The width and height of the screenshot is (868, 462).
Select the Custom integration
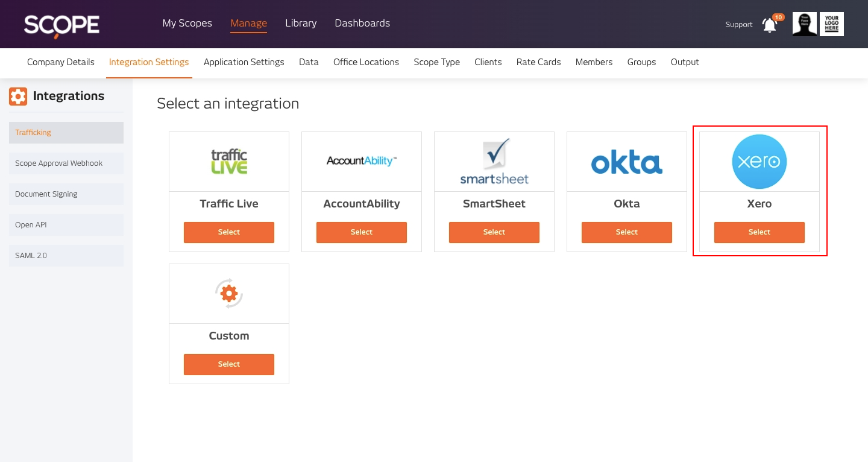pos(229,364)
